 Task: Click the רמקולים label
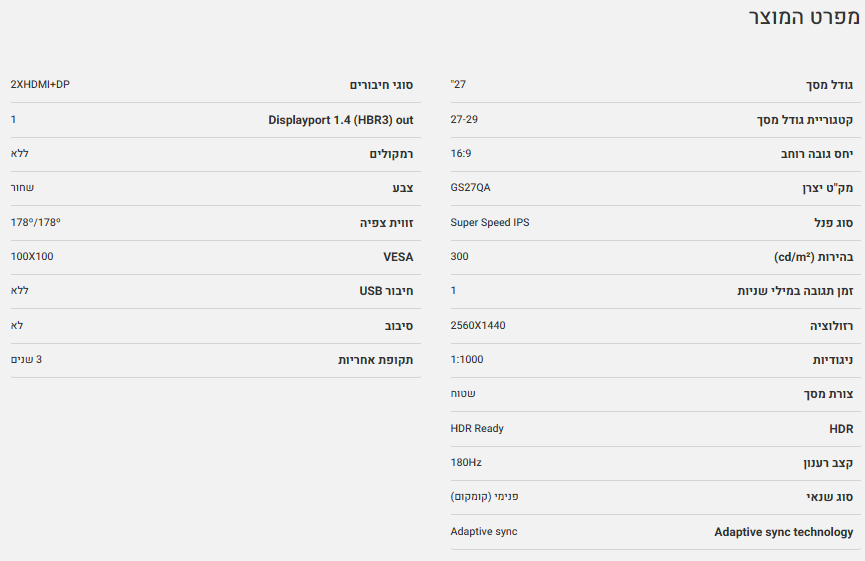pos(391,154)
